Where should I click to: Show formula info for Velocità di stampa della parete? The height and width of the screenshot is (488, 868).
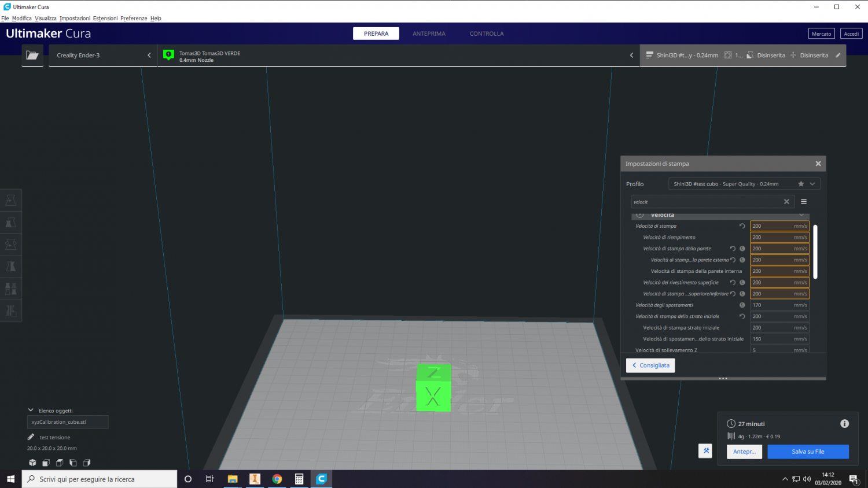(742, 249)
